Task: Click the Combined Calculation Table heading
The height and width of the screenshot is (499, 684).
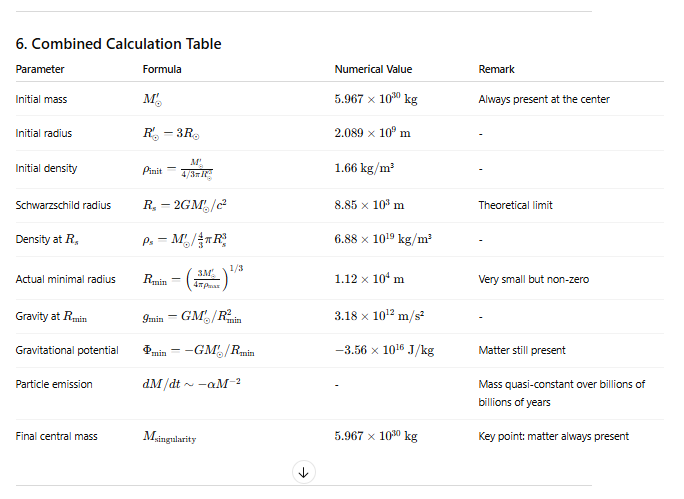Action: 118,44
